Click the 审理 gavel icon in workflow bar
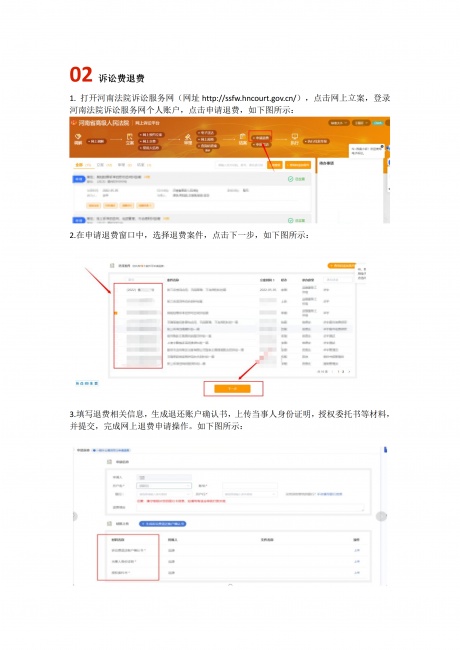460x650 pixels. tap(188, 137)
